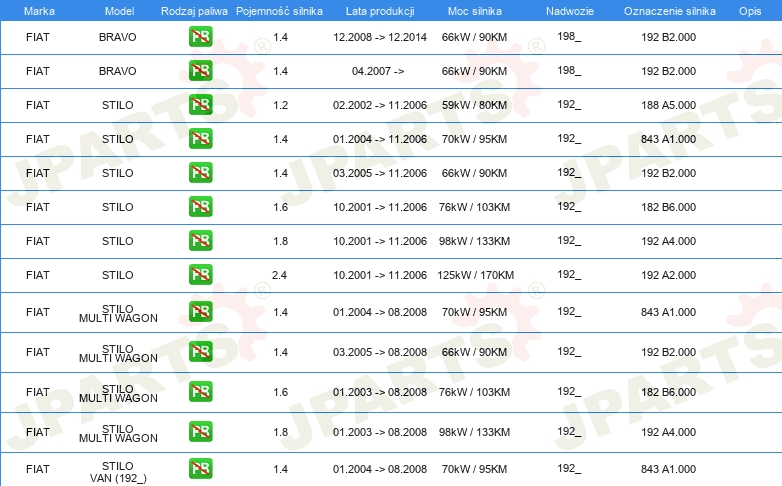Viewport: 782px width, 486px height.
Task: Click engine code 192 B2.000 in the Bravo 12.2008 row
Action: 668,37
